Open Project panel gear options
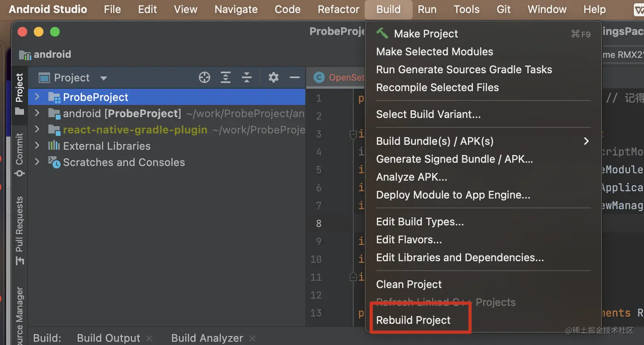The image size is (644, 345). point(273,77)
